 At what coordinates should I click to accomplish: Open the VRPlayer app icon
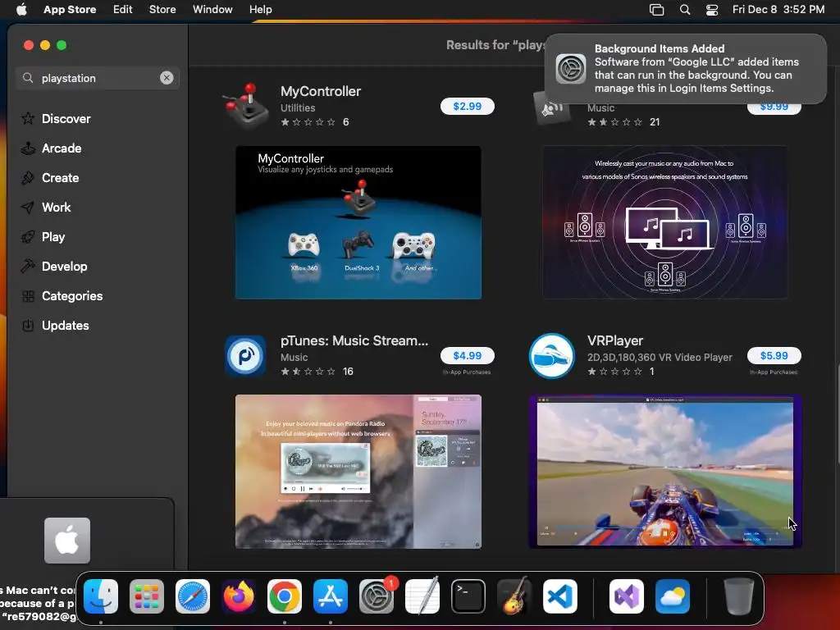(552, 356)
